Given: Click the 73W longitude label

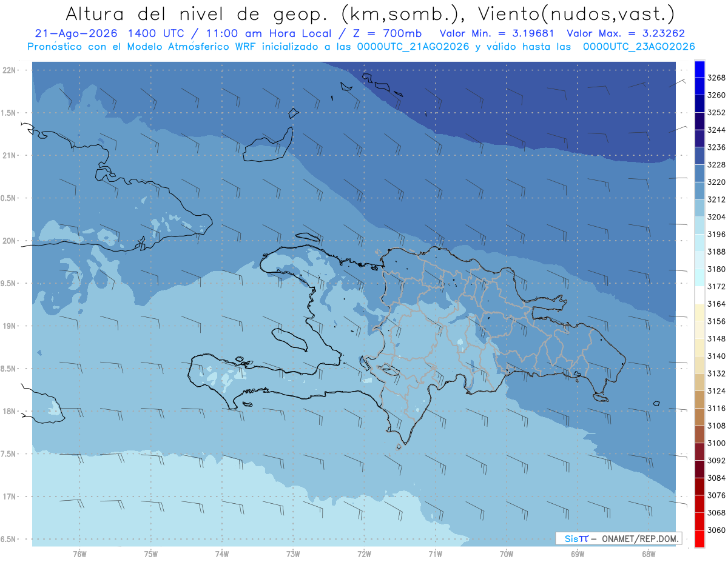Looking at the screenshot, I should tap(293, 554).
